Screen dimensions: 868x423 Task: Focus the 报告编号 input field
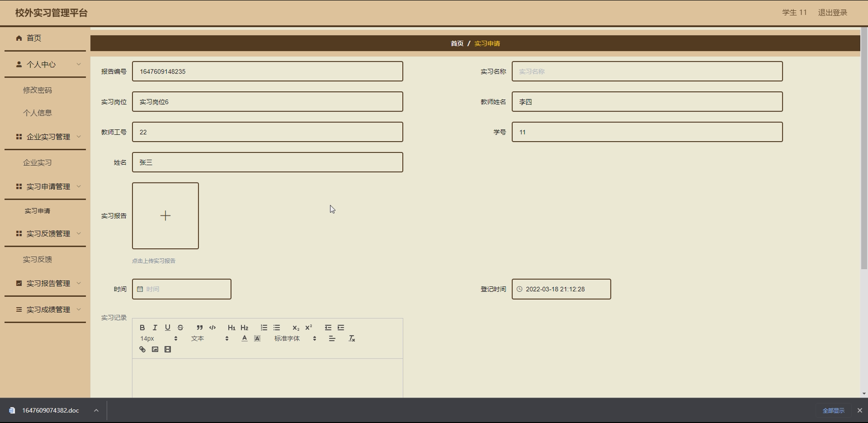(268, 71)
